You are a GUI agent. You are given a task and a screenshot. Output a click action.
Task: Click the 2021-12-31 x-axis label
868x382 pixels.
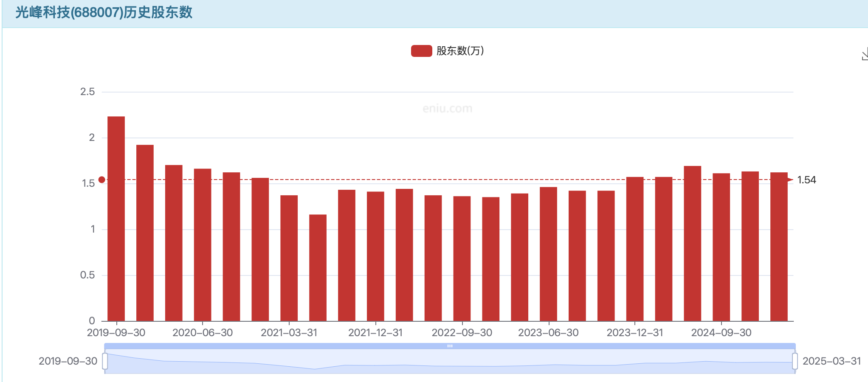click(375, 333)
